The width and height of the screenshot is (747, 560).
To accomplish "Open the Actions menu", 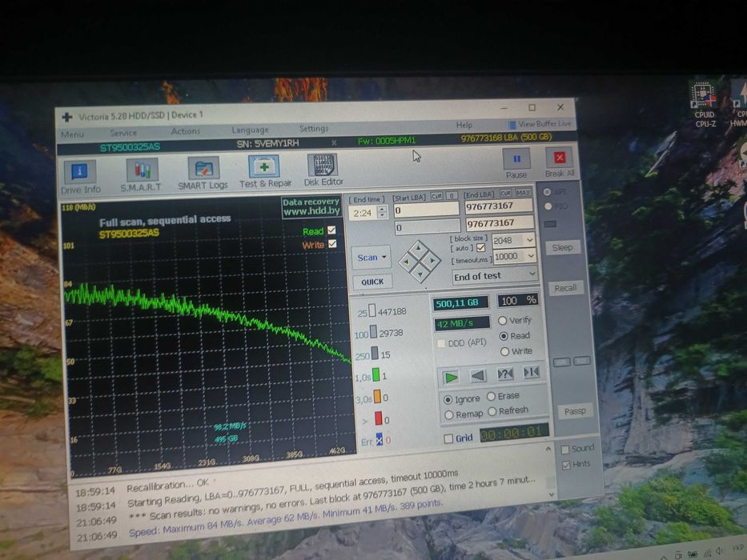I will point(186,131).
